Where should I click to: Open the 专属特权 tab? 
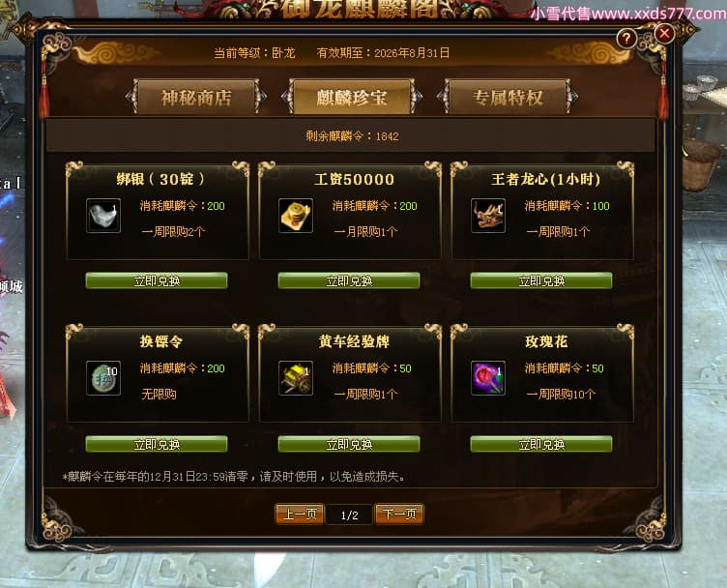click(508, 97)
